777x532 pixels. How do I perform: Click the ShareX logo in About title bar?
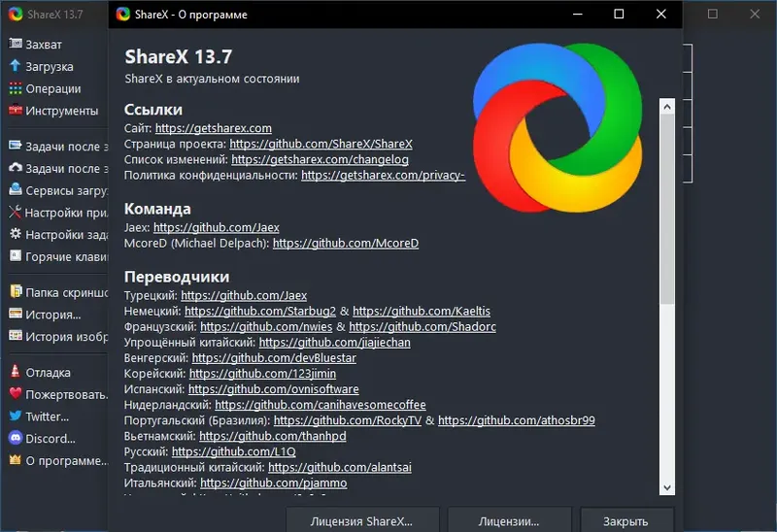point(123,15)
